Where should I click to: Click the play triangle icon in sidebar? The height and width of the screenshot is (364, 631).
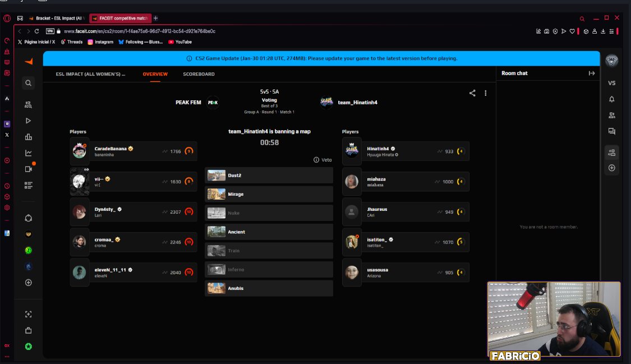click(28, 121)
